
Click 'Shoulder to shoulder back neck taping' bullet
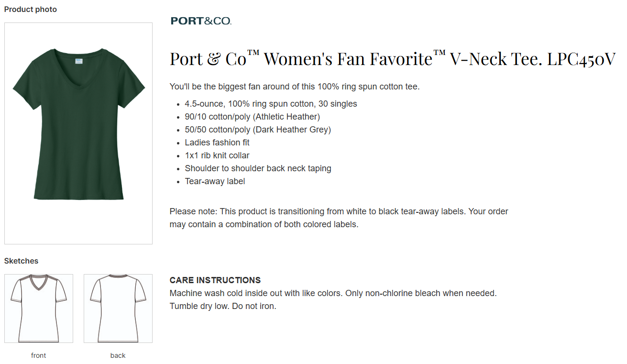click(258, 168)
